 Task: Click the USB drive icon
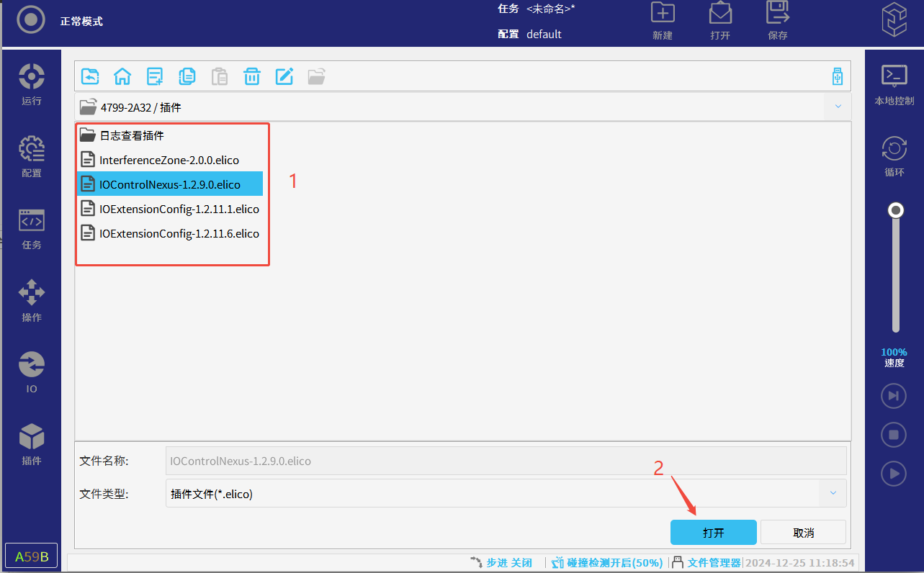click(837, 76)
